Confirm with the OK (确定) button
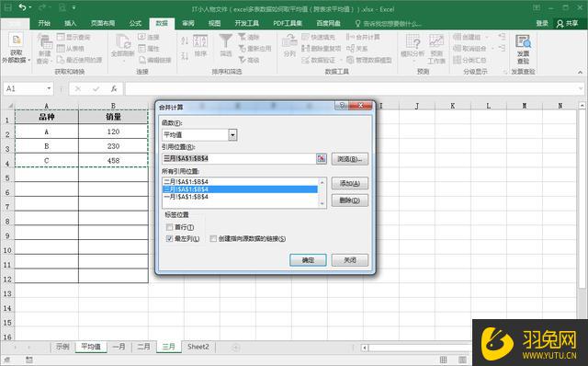 click(308, 259)
